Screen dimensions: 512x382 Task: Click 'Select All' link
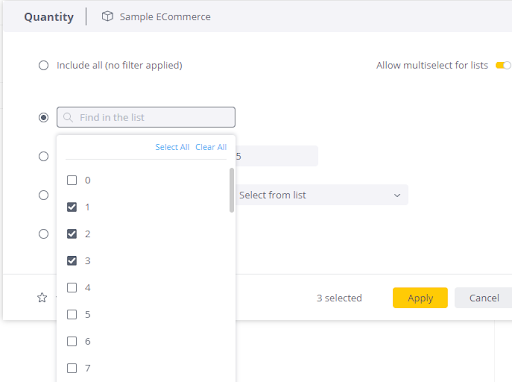pyautogui.click(x=172, y=147)
